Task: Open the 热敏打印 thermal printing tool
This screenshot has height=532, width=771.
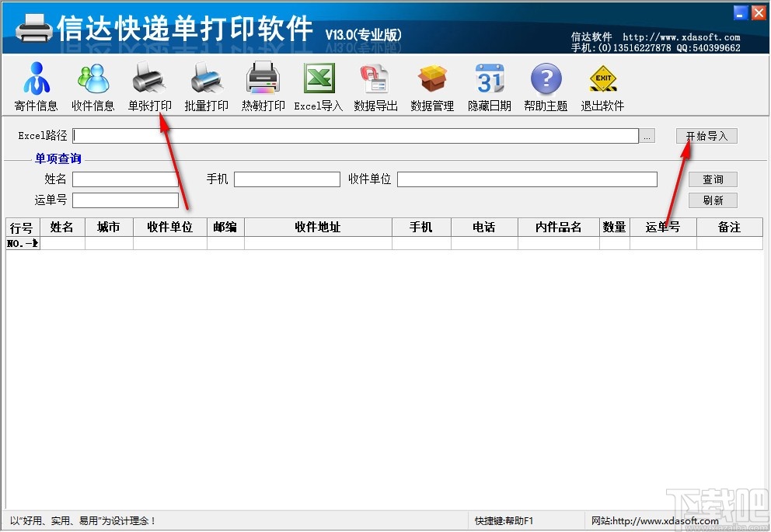Action: coord(262,85)
